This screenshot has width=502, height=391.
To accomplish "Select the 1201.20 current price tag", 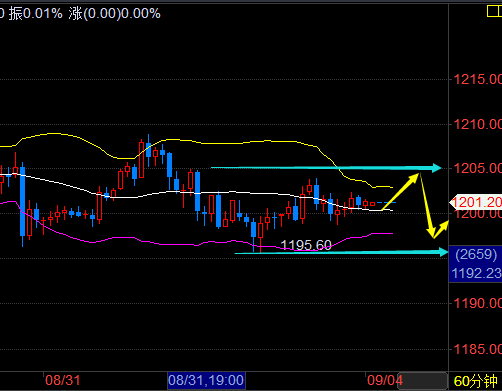I will [x=476, y=202].
